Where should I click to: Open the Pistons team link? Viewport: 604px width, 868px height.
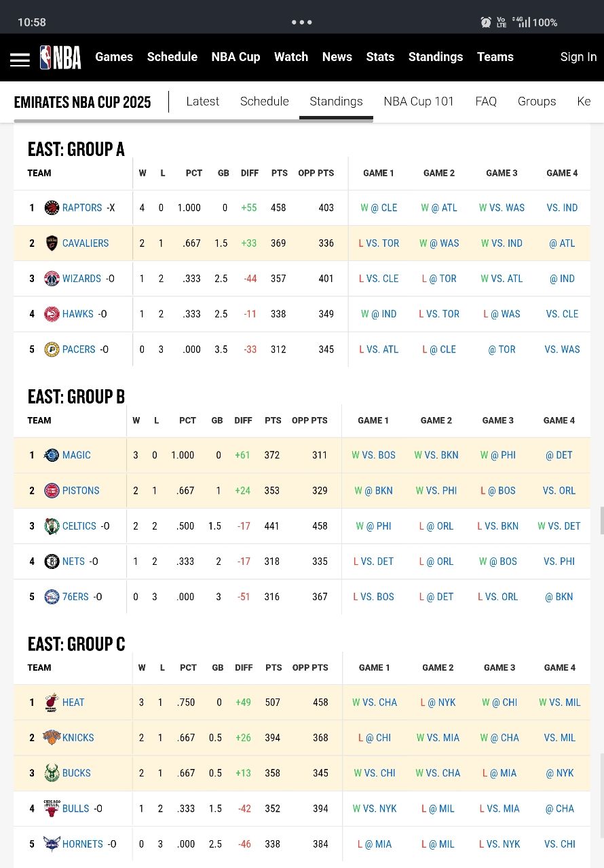[81, 490]
